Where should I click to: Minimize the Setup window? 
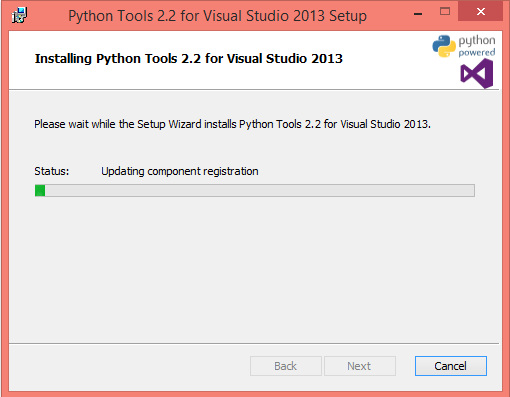pyautogui.click(x=418, y=14)
